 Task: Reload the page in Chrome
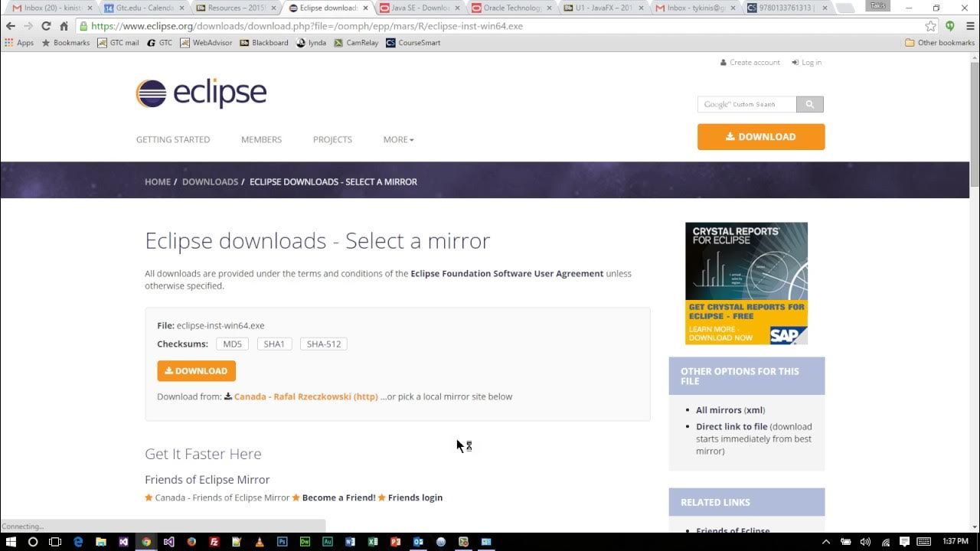click(x=46, y=26)
